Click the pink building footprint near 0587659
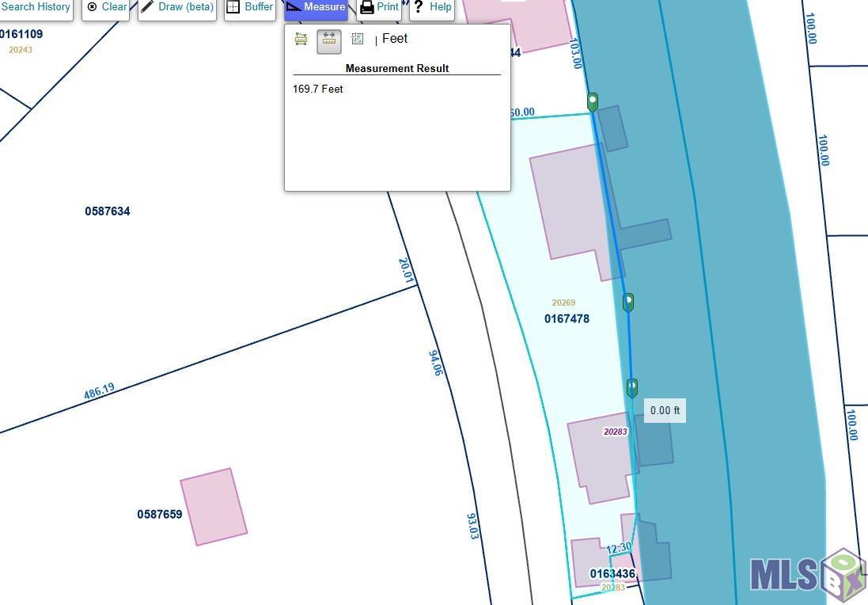 pyautogui.click(x=214, y=507)
